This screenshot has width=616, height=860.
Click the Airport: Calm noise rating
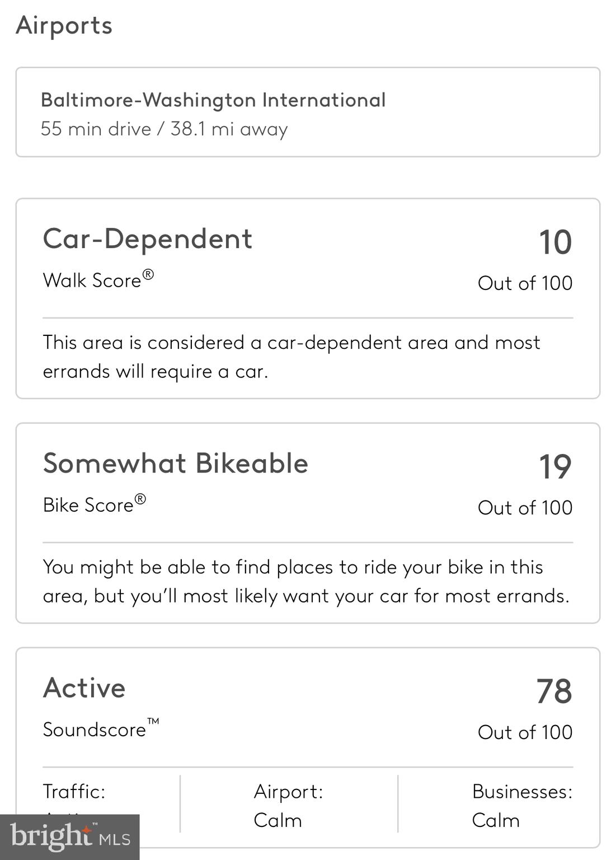(x=288, y=806)
